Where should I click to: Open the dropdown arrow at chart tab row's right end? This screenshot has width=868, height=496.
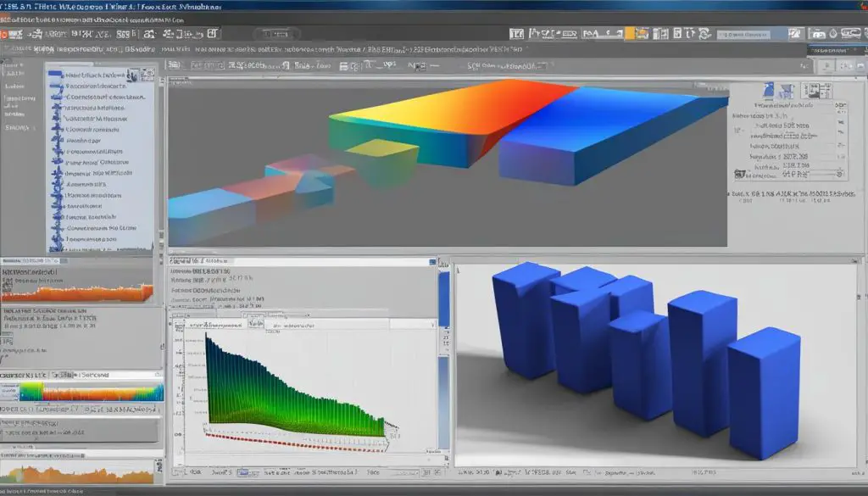click(432, 325)
